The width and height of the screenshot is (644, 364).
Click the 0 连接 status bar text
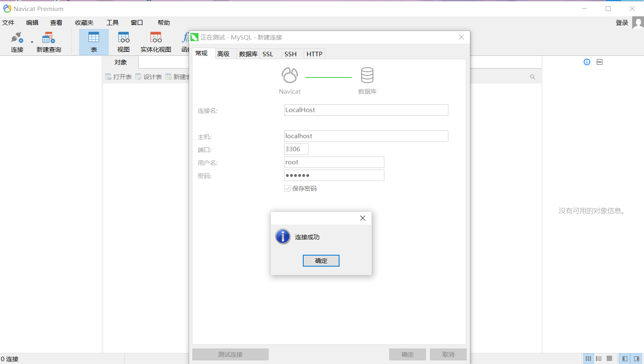pyautogui.click(x=10, y=359)
